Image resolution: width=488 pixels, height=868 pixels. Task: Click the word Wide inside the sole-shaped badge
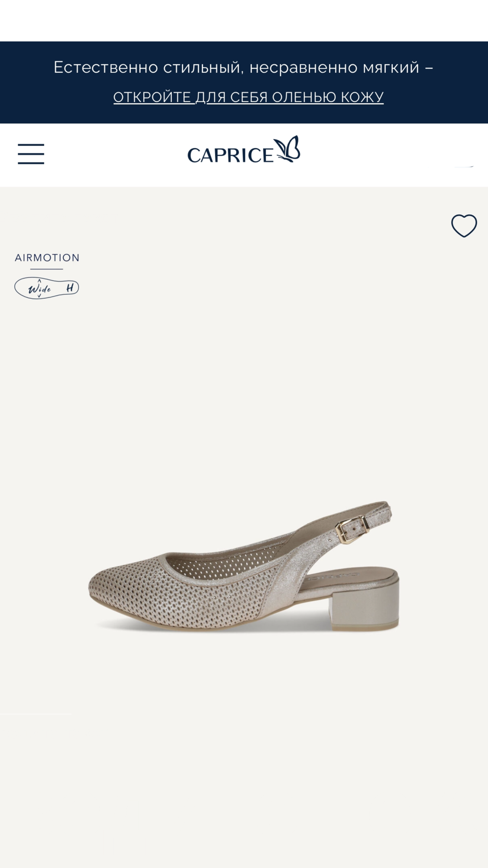40,288
